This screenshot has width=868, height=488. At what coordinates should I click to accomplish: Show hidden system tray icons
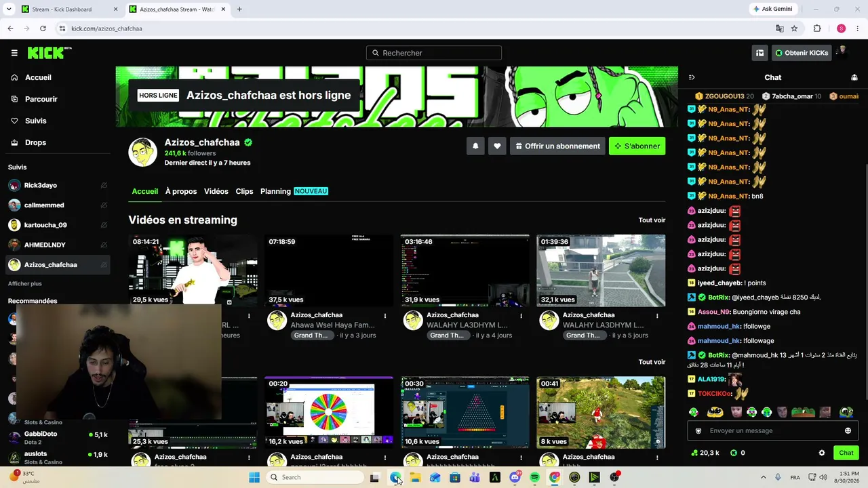[x=763, y=477]
